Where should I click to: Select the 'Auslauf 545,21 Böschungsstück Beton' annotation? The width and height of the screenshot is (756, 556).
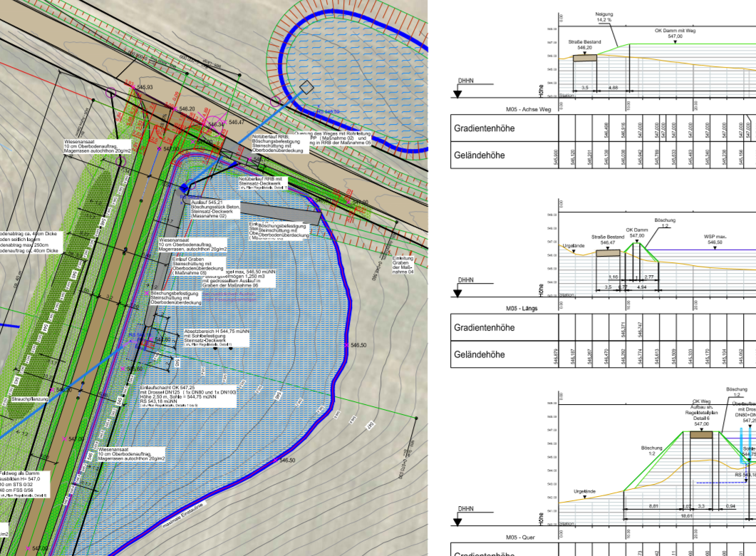[215, 210]
